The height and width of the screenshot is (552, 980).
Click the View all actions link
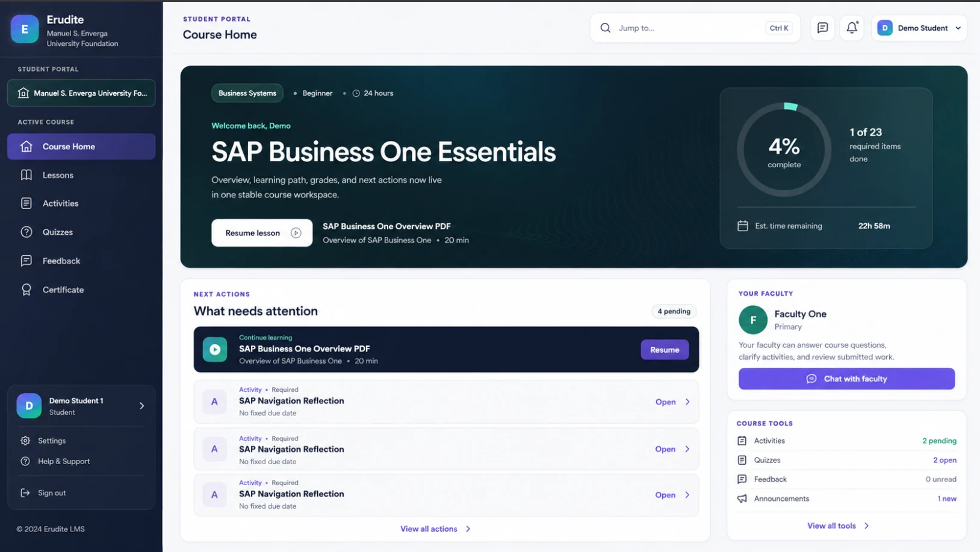click(429, 529)
